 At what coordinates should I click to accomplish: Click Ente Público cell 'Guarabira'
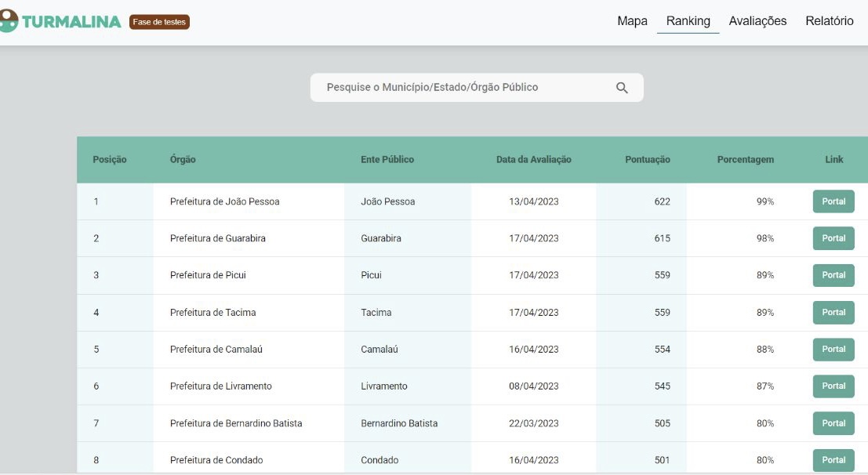click(x=381, y=238)
